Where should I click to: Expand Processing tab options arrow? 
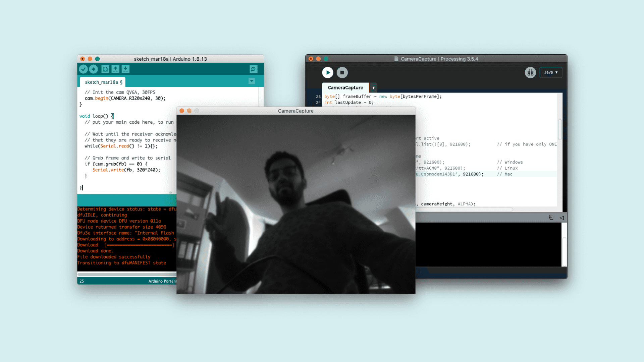[x=373, y=88]
